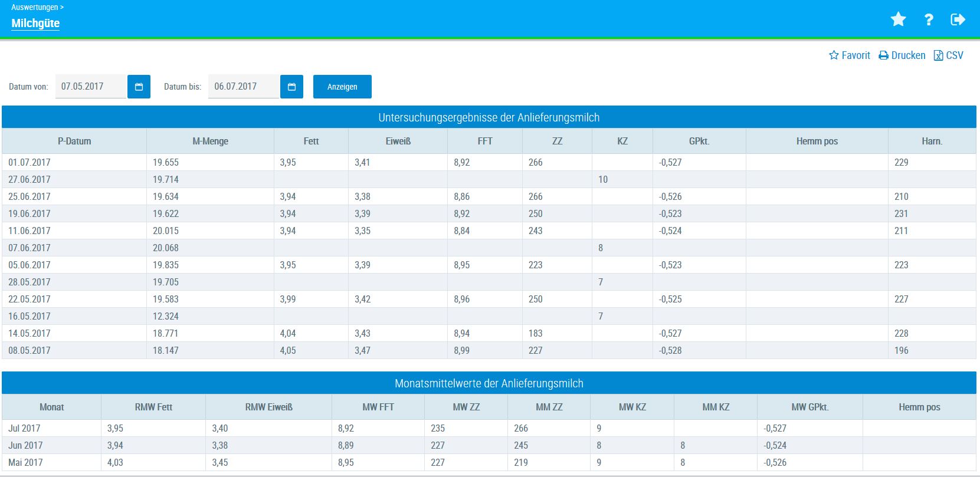Click the favorites star icon in header
This screenshot has height=477, width=980.
pyautogui.click(x=898, y=19)
